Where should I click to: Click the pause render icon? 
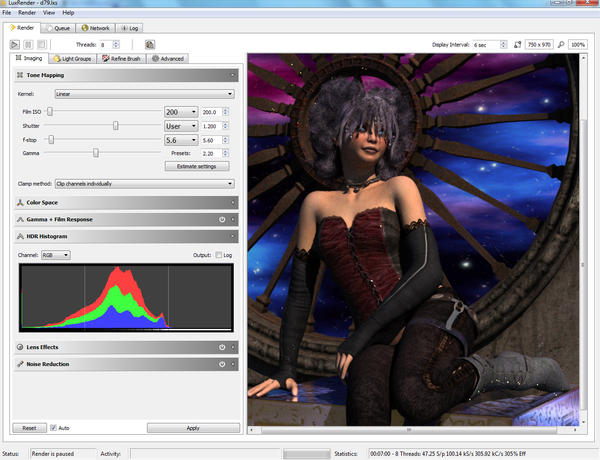28,44
